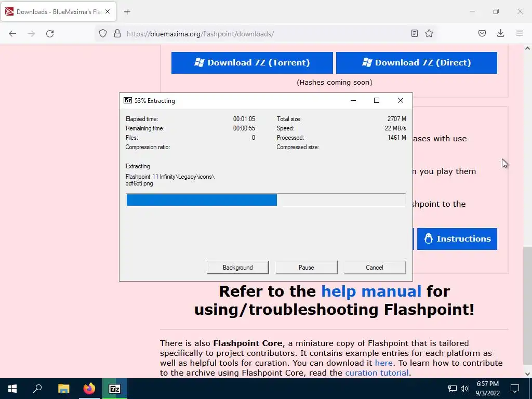Open the Windows Start menu

(x=12, y=389)
